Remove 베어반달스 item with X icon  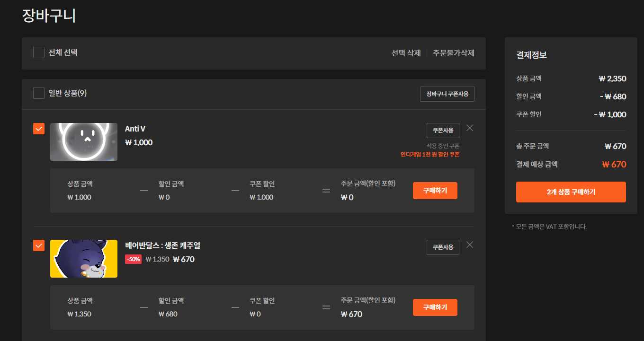click(470, 245)
